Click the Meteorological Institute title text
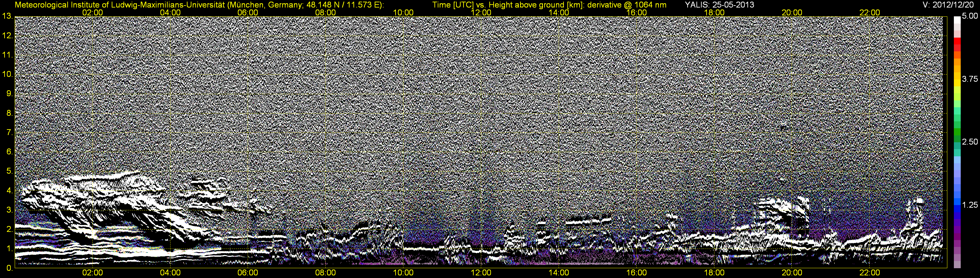This screenshot has width=980, height=278. (x=199, y=5)
